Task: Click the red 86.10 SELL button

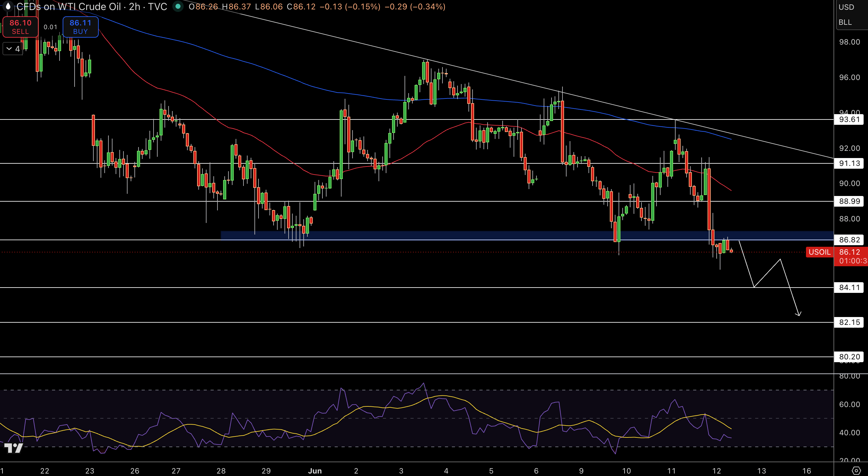Action: (20, 27)
